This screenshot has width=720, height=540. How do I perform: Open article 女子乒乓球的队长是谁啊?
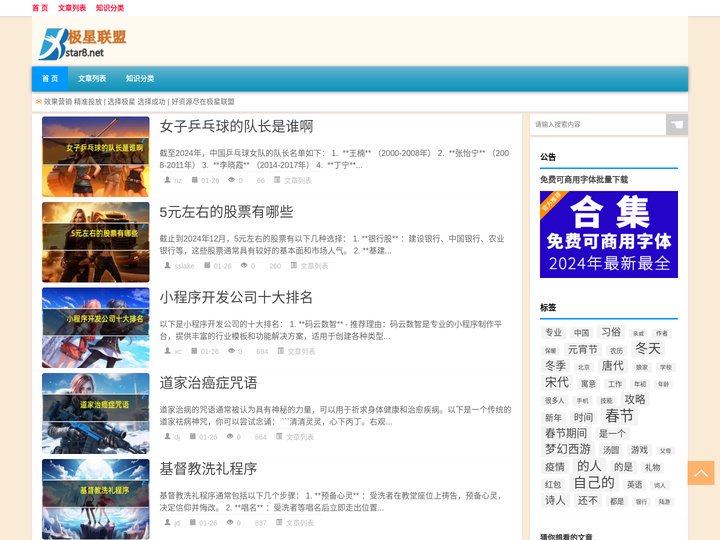coord(236,126)
